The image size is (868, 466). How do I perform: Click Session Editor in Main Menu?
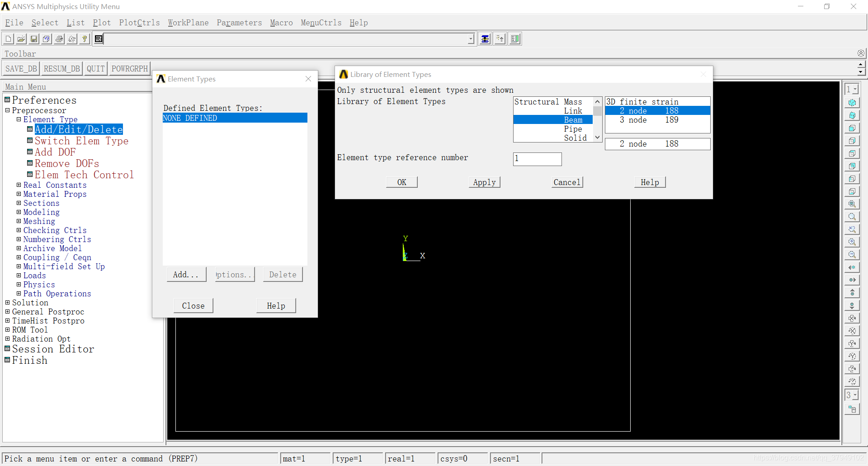53,349
